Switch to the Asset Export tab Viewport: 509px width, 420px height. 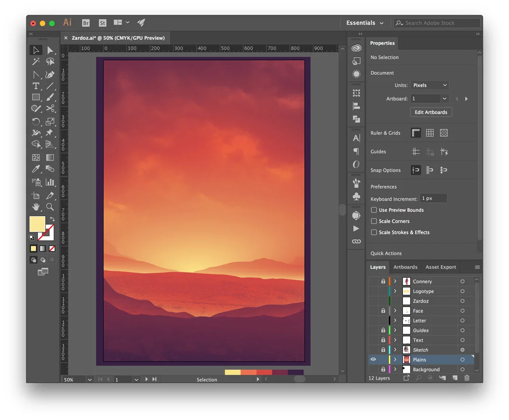click(440, 267)
